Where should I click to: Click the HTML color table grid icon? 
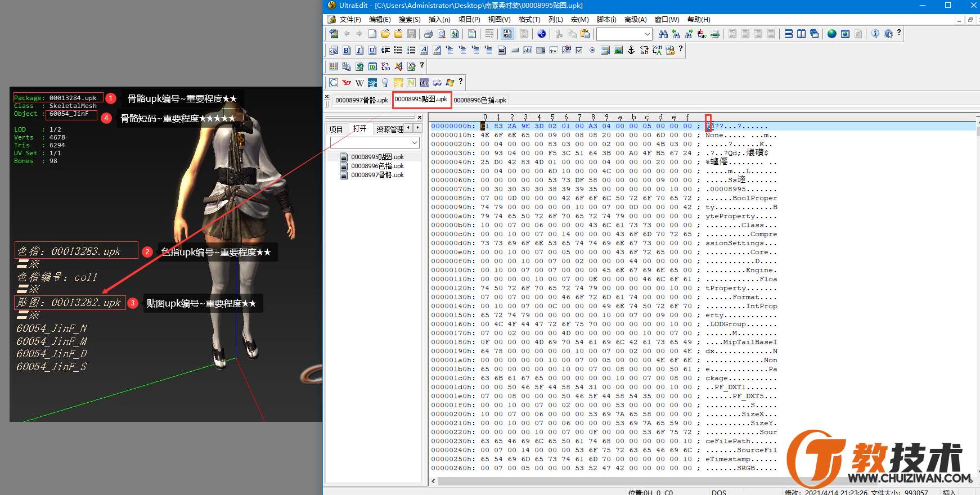[x=334, y=67]
